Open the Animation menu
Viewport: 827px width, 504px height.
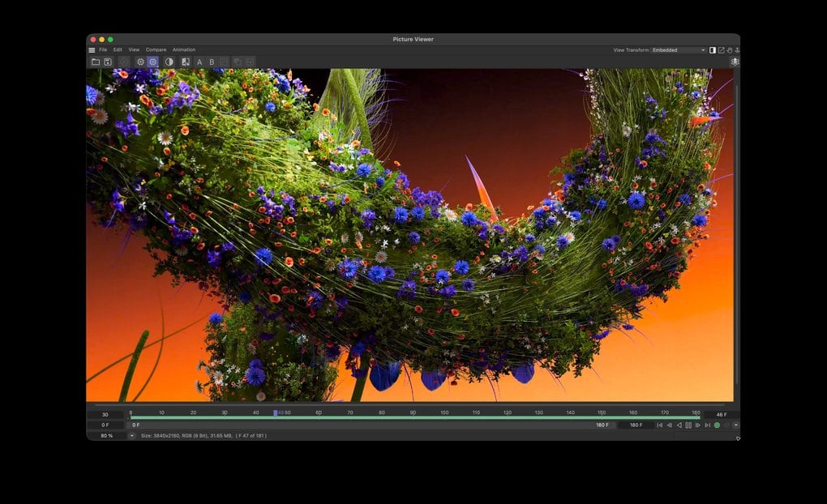pyautogui.click(x=183, y=49)
